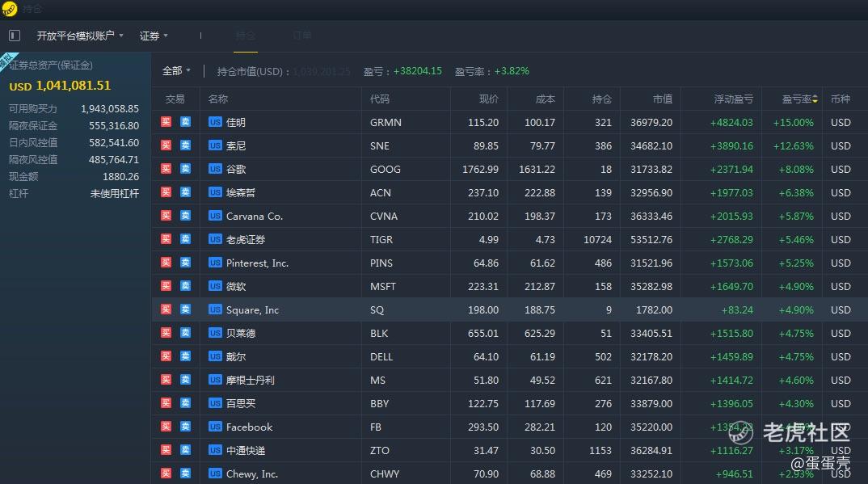Click the buy icon for MS row
Viewport: 868px width, 484px height.
[x=166, y=380]
